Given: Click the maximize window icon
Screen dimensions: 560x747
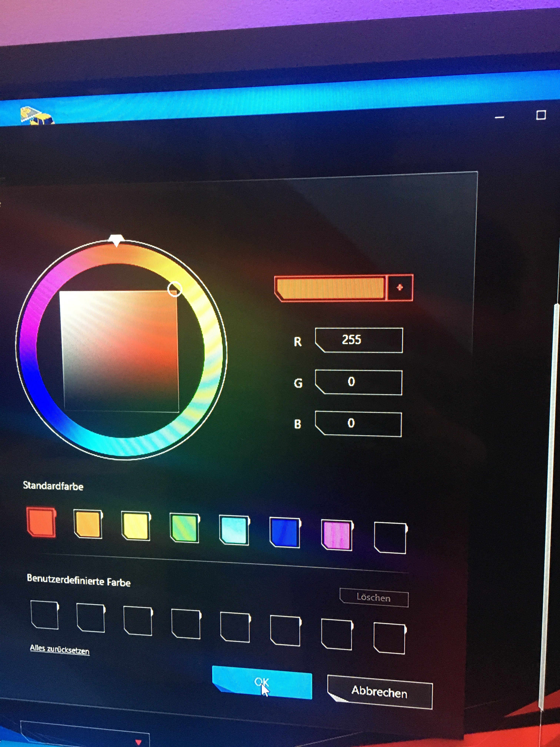Looking at the screenshot, I should pyautogui.click(x=541, y=115).
